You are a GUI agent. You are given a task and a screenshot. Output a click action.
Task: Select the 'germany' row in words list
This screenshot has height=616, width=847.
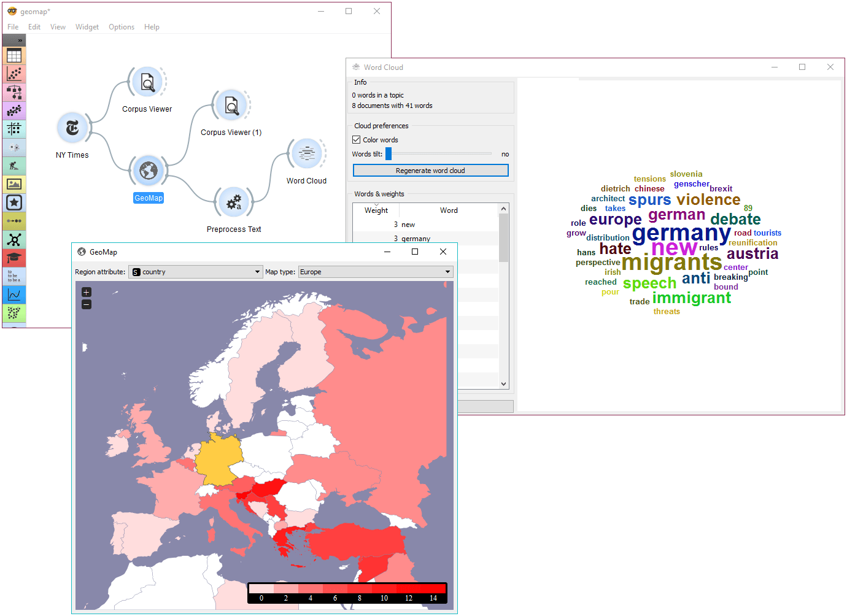(425, 239)
